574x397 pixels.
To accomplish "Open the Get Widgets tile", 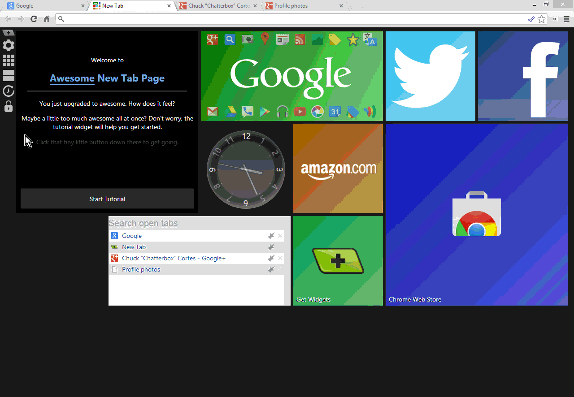I will [x=338, y=261].
